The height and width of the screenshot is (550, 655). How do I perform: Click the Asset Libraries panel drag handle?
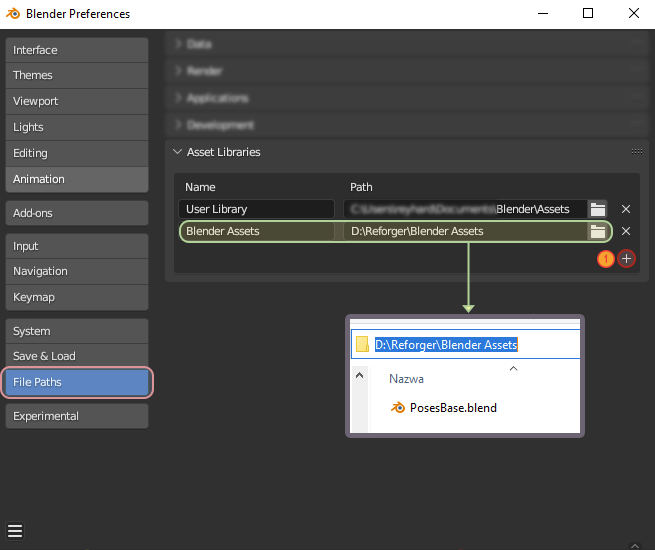[x=637, y=152]
